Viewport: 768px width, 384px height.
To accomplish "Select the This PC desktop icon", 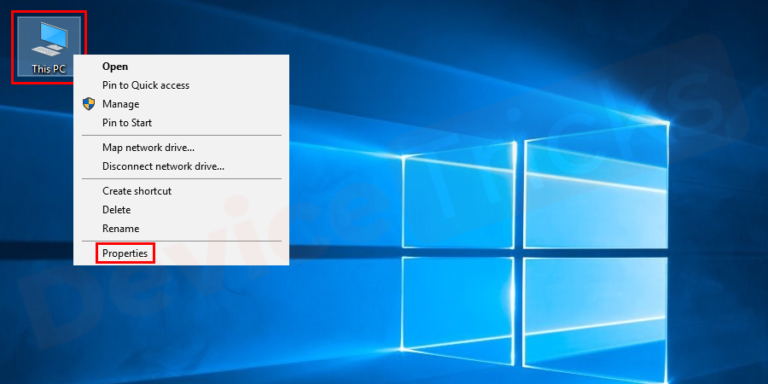I will 48,47.
